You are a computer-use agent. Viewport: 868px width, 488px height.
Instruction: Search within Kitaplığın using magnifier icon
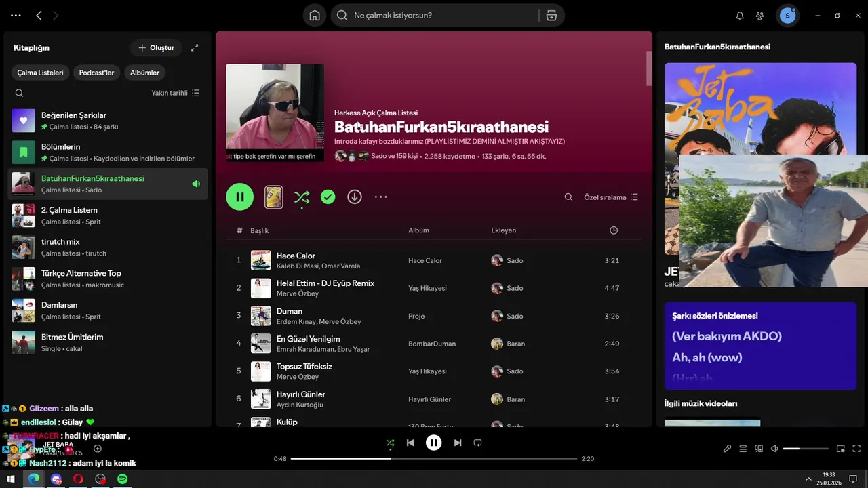point(19,93)
